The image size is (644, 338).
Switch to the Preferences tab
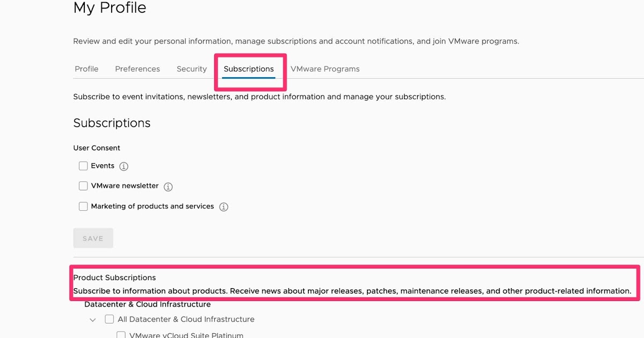137,69
